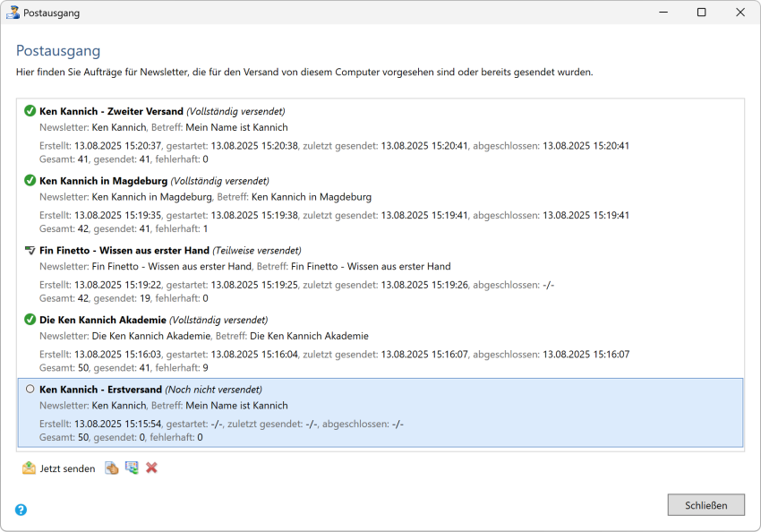Image resolution: width=761 pixels, height=532 pixels.
Task: Open help via blue question mark icon
Action: [21, 510]
